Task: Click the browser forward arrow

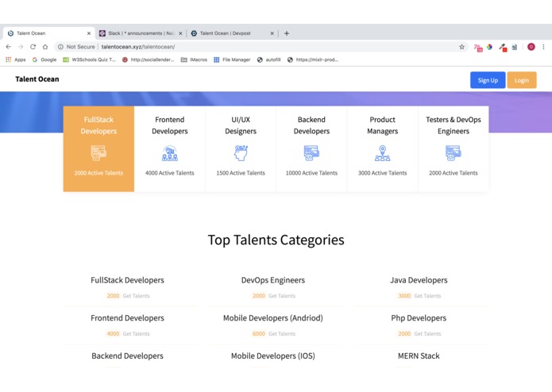Action: [21, 47]
